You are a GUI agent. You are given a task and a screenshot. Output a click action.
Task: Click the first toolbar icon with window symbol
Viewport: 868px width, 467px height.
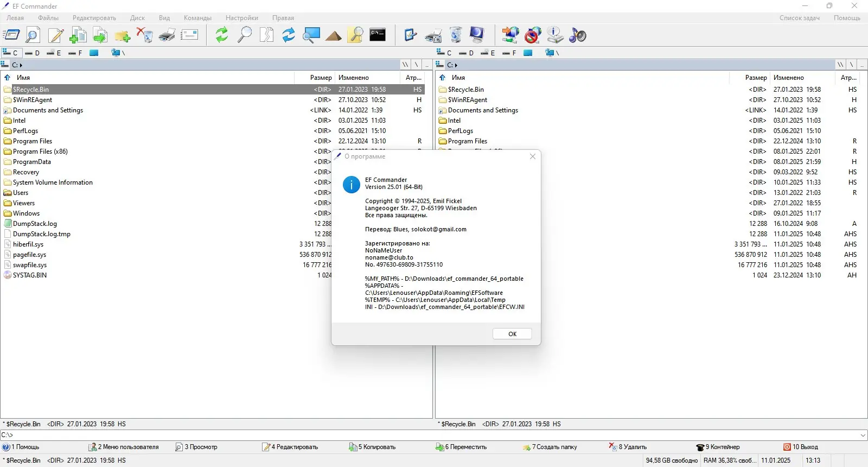pyautogui.click(x=11, y=35)
